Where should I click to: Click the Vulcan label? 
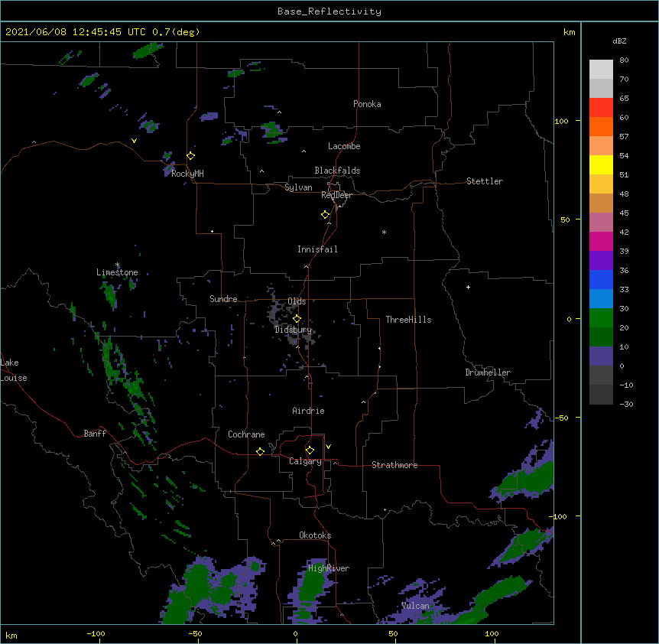[x=415, y=606]
